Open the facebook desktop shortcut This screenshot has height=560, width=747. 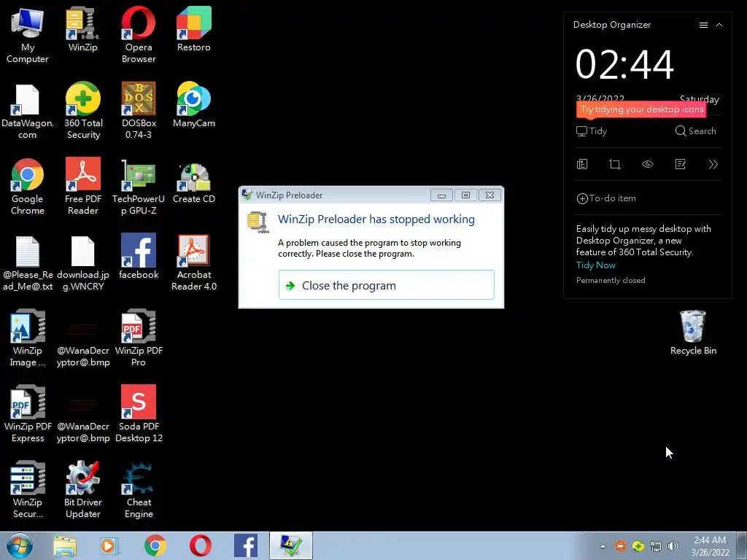tap(139, 256)
